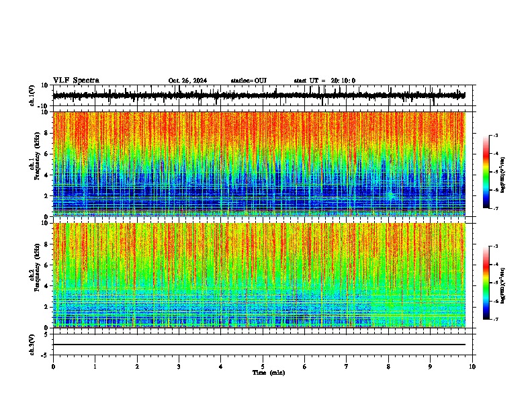Click the "-3" label on ch.1 color scale
Image resolution: width=532 pixels, height=411 pixels.
(x=495, y=135)
